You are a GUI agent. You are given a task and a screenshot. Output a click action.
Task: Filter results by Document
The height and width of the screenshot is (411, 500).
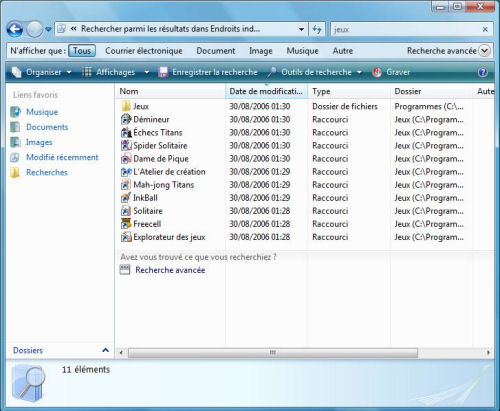coord(216,51)
